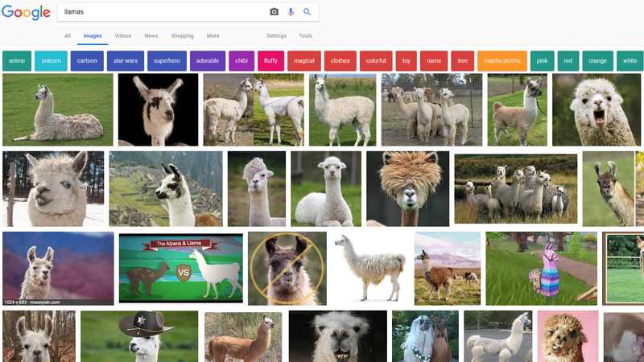The height and width of the screenshot is (362, 644).
Task: Filter by the unicorn chip
Action: (x=51, y=61)
